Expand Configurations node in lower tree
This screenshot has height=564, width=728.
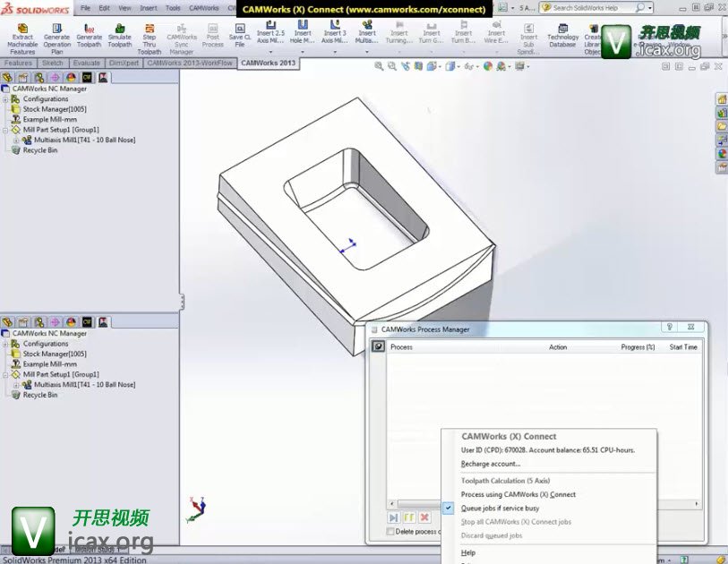tap(5, 344)
